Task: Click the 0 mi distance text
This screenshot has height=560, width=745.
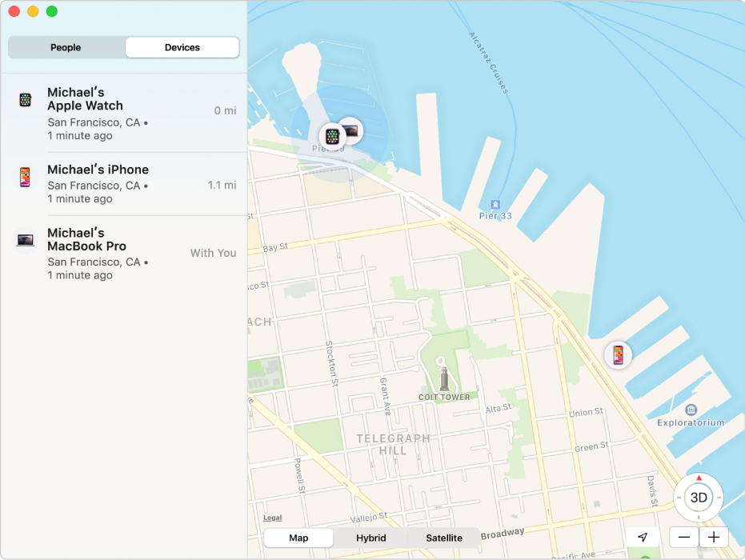Action: (225, 110)
